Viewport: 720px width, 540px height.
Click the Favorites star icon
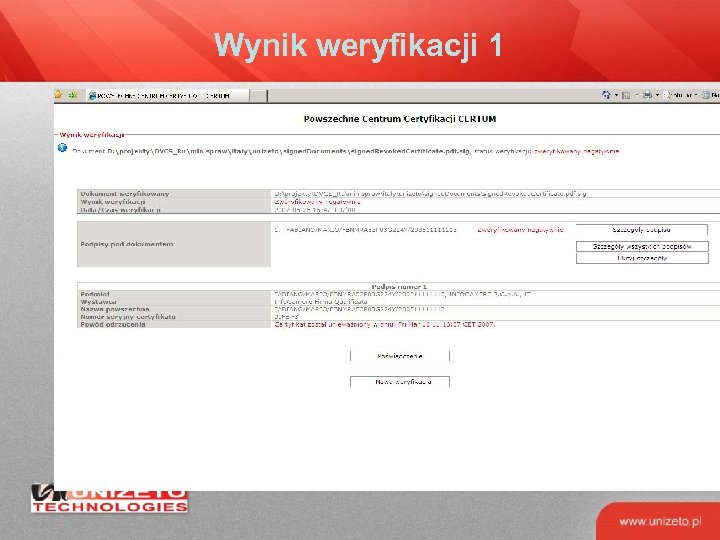tap(58, 95)
